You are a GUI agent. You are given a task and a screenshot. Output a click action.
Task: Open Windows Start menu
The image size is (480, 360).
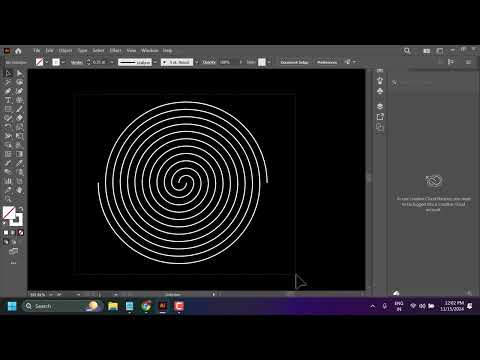click(12, 306)
